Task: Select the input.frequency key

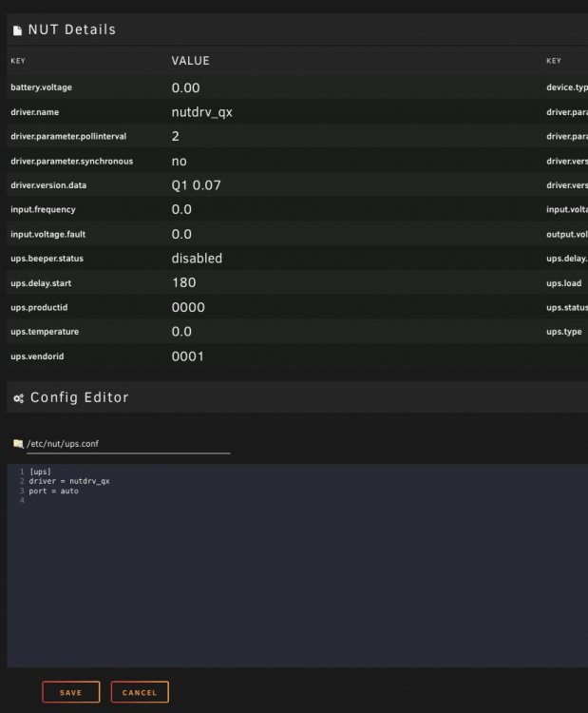Action: coord(43,210)
